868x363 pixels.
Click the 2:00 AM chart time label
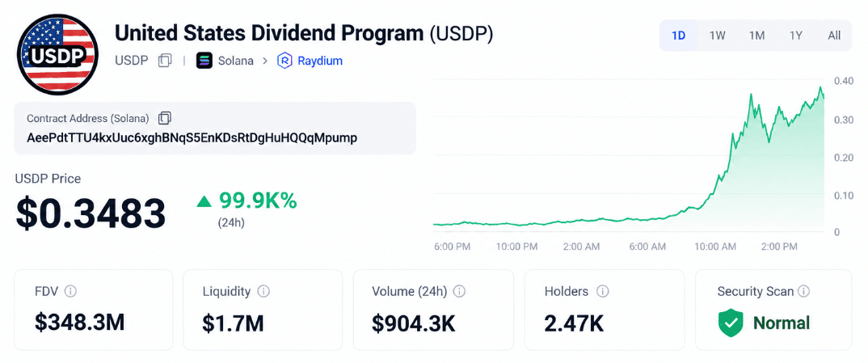581,247
